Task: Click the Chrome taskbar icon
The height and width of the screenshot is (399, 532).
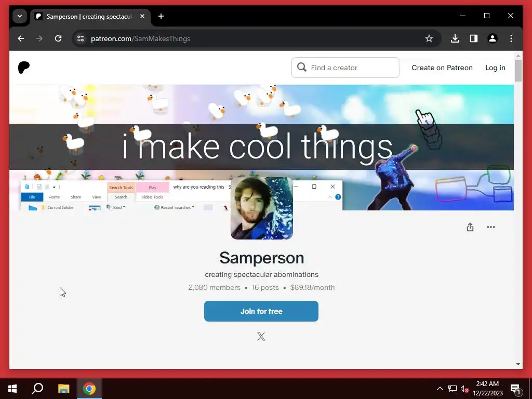Action: coord(89,389)
